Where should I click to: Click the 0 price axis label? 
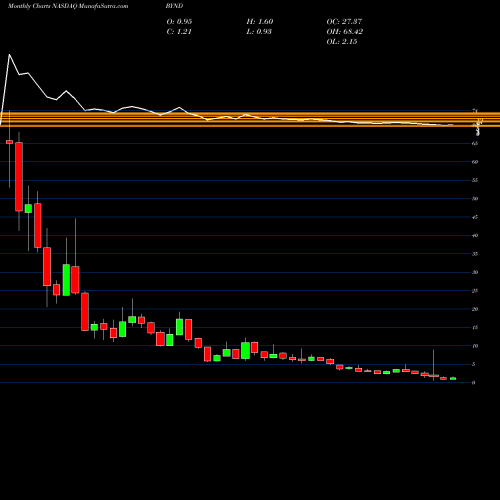474,383
